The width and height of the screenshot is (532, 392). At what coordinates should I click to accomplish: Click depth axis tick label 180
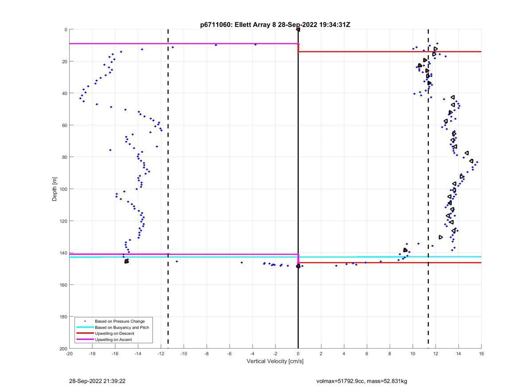pyautogui.click(x=63, y=317)
